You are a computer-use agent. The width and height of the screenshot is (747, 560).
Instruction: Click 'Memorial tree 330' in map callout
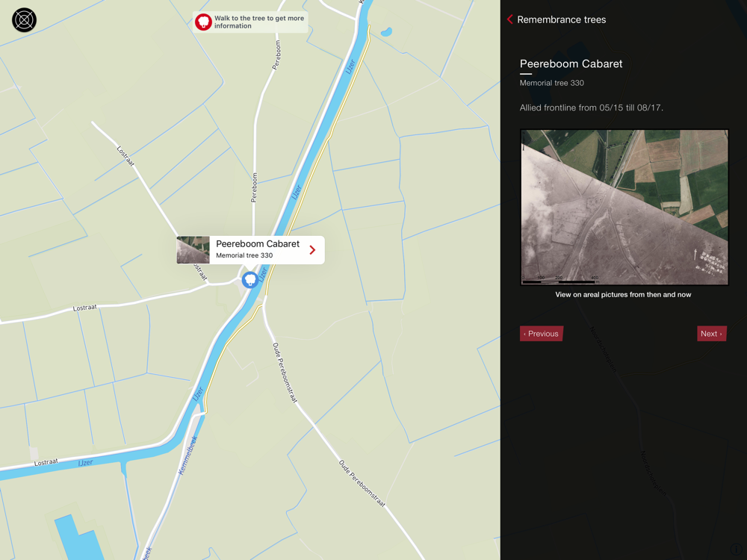(244, 255)
